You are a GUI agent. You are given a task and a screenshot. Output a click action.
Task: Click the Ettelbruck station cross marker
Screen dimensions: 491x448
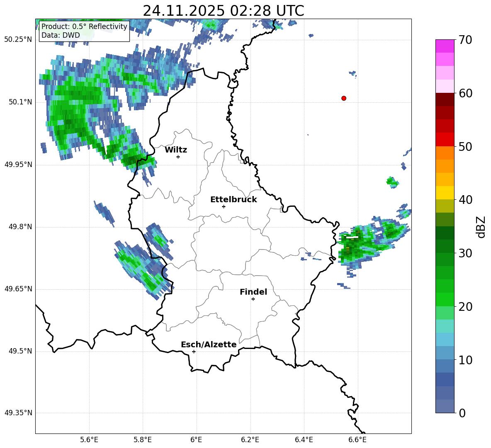pyautogui.click(x=224, y=206)
